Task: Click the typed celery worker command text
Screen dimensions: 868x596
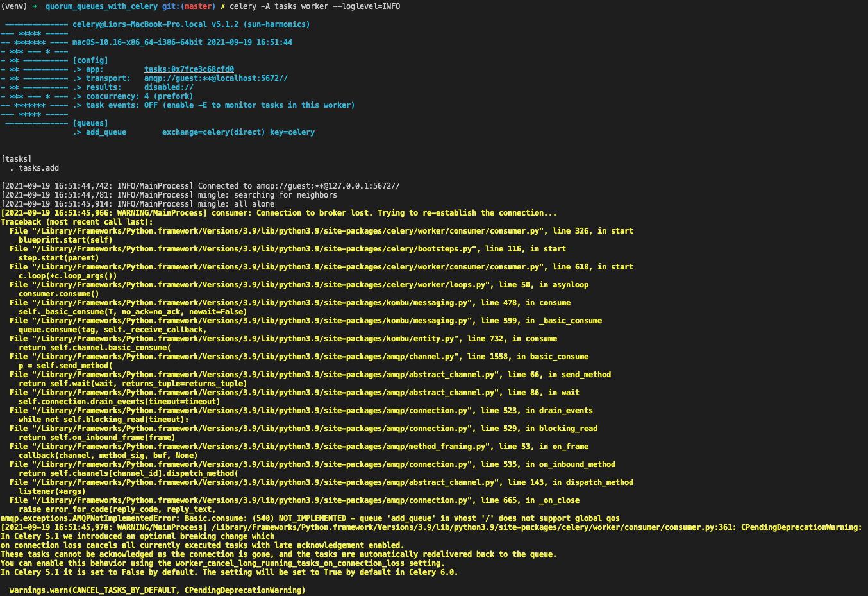Action: (315, 6)
